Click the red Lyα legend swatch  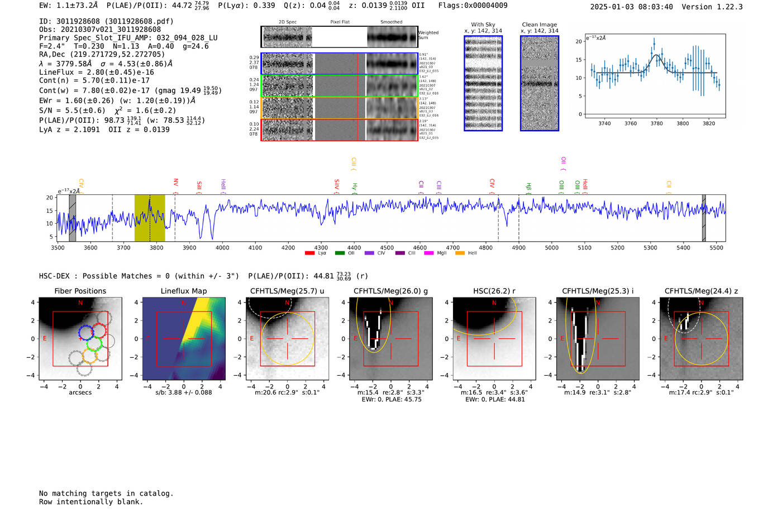[309, 253]
